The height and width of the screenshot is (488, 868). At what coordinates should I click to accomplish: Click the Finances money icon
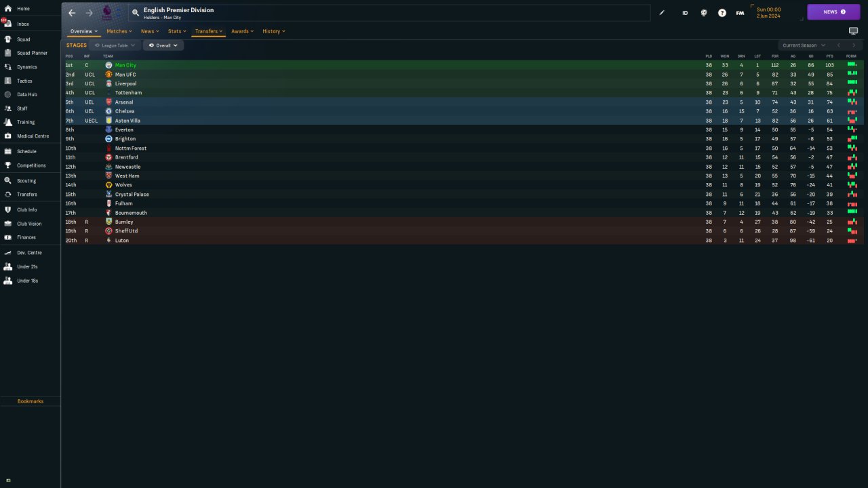(x=7, y=237)
